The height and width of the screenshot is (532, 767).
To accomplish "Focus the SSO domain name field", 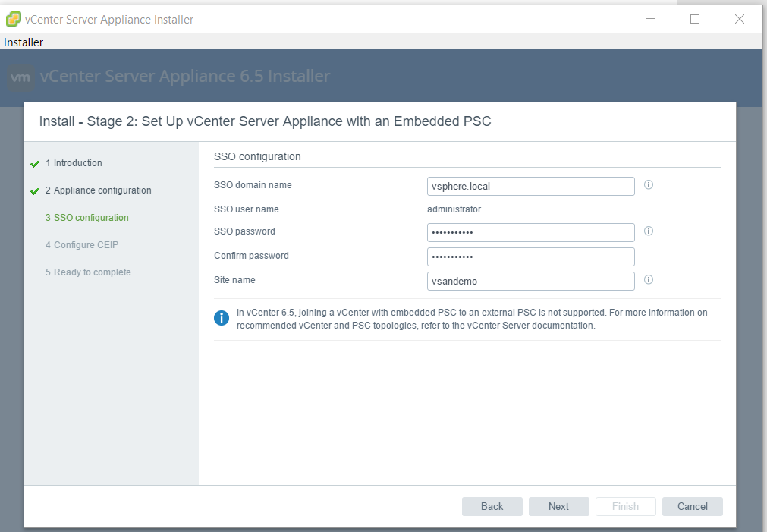I will (x=531, y=187).
